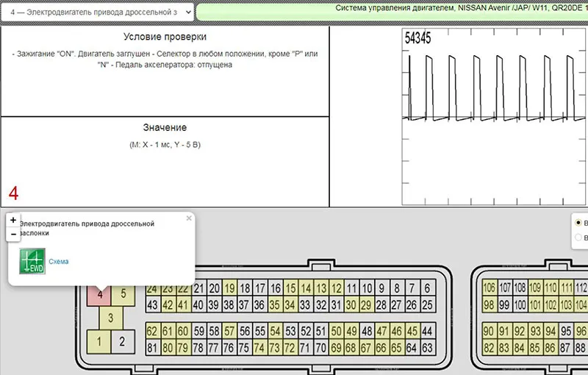Viewport: 588px width, 375px height.
Task: Select connector pin 90
Action: point(489,331)
